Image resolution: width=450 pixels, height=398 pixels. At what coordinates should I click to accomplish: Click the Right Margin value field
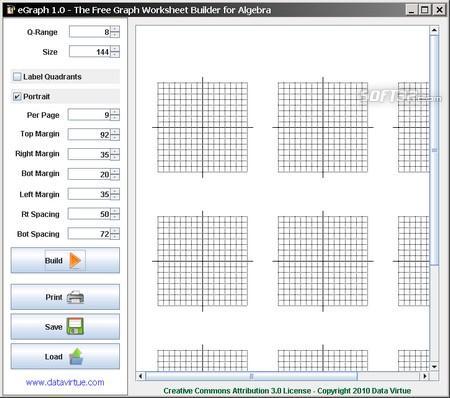89,154
